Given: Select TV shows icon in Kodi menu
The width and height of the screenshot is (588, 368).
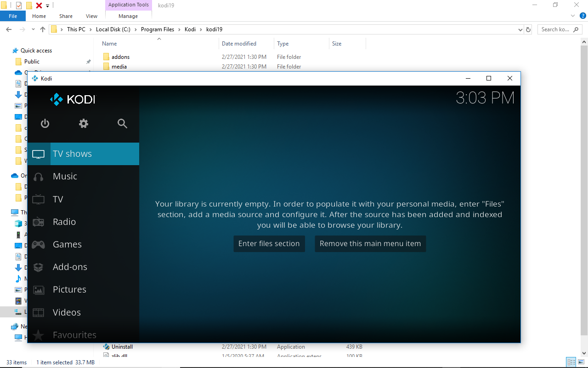Looking at the screenshot, I should (x=39, y=154).
